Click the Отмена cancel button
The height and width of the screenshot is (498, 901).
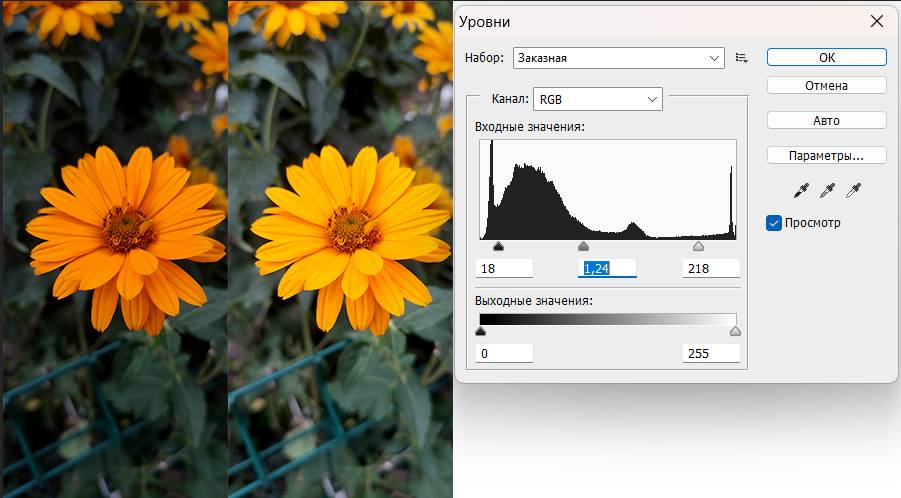coord(826,85)
